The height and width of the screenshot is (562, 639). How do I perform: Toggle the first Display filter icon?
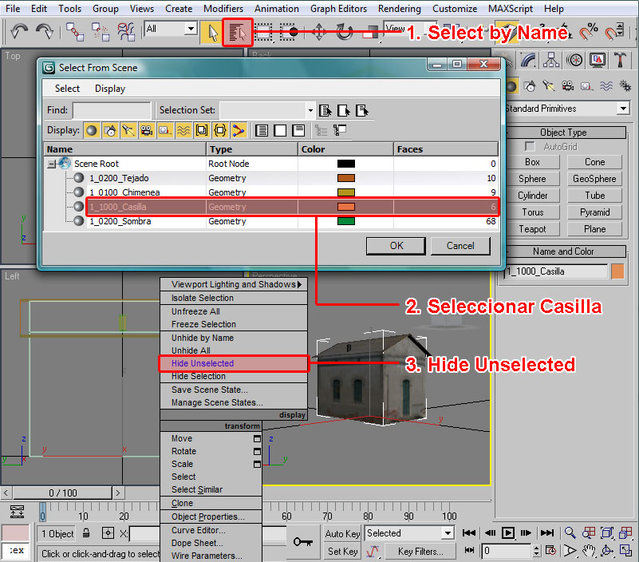91,130
